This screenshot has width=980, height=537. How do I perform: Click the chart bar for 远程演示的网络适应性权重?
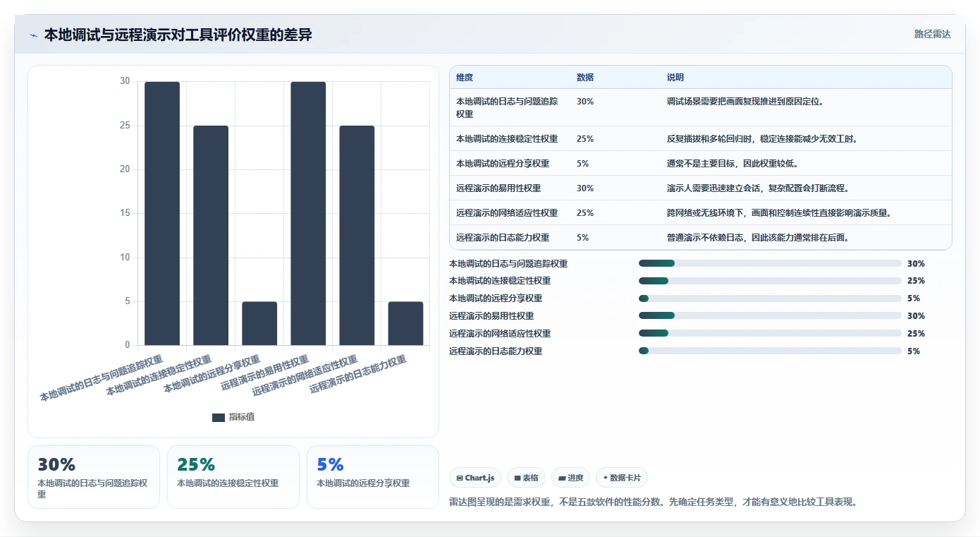(x=357, y=236)
